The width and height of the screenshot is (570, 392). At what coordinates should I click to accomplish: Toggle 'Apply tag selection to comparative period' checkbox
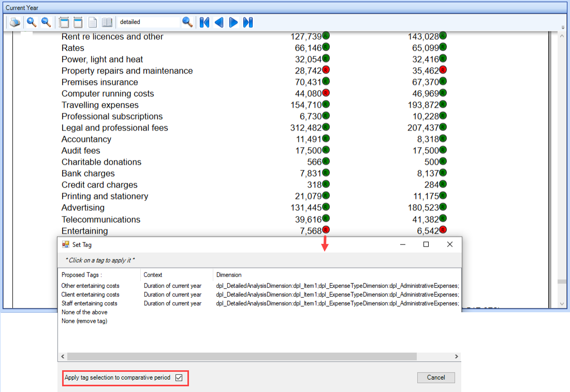pyautogui.click(x=179, y=378)
